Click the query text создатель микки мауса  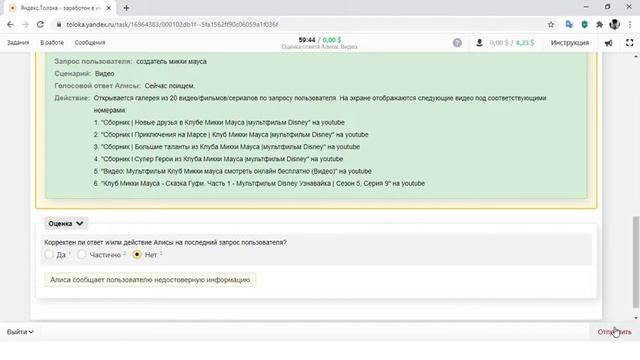tap(171, 61)
